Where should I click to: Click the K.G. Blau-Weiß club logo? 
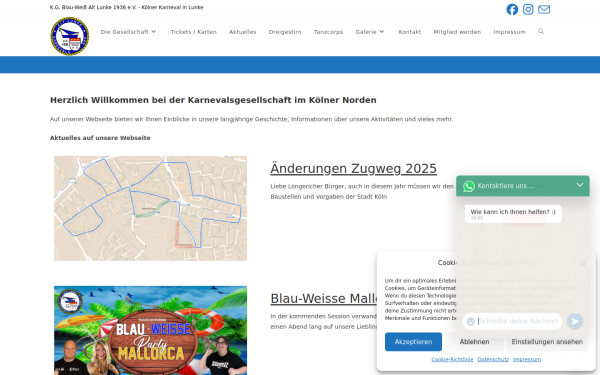[x=70, y=36]
